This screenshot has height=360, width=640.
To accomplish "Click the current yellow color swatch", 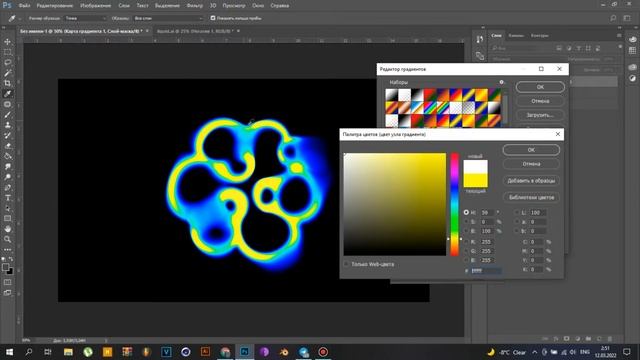I will pyautogui.click(x=476, y=180).
